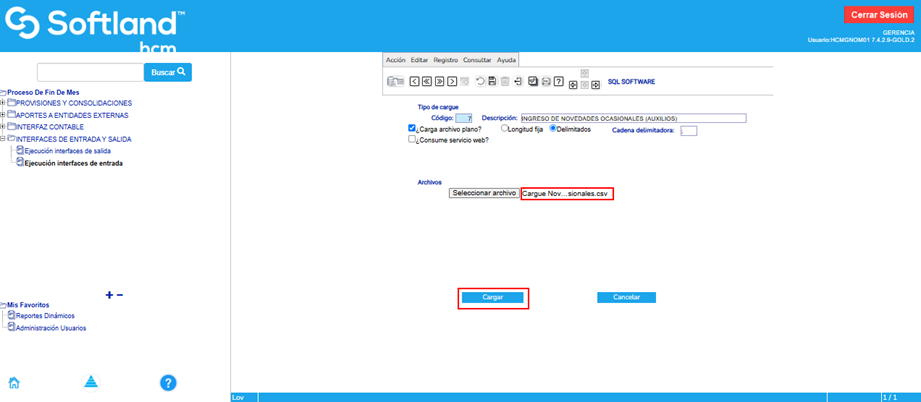Click the Cerrar Sesión button
The width and height of the screenshot is (921, 402).
(879, 14)
